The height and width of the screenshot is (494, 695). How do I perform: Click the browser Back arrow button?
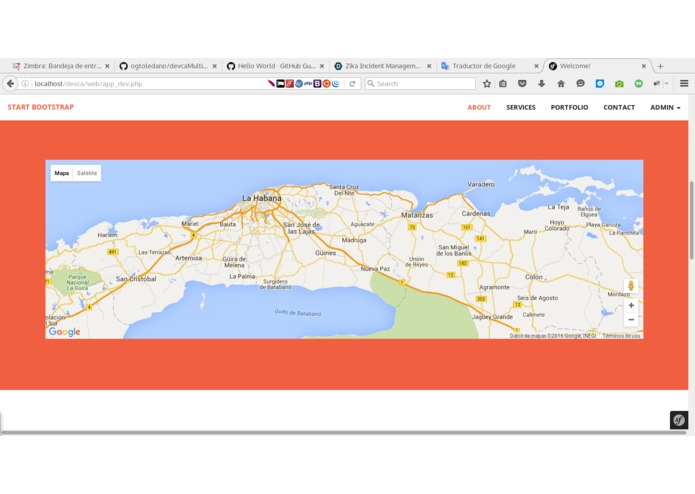click(10, 83)
